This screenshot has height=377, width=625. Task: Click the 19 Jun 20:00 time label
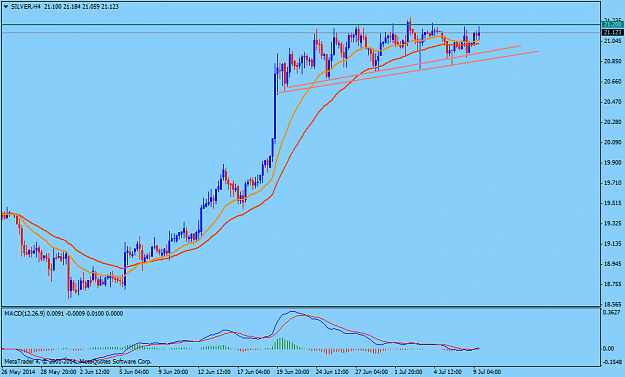pos(293,372)
